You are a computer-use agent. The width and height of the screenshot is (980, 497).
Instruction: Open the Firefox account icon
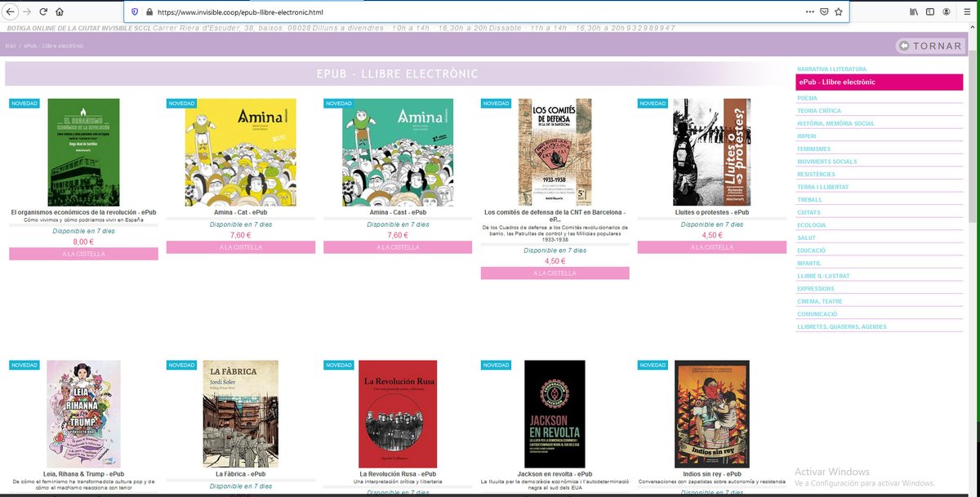946,12
